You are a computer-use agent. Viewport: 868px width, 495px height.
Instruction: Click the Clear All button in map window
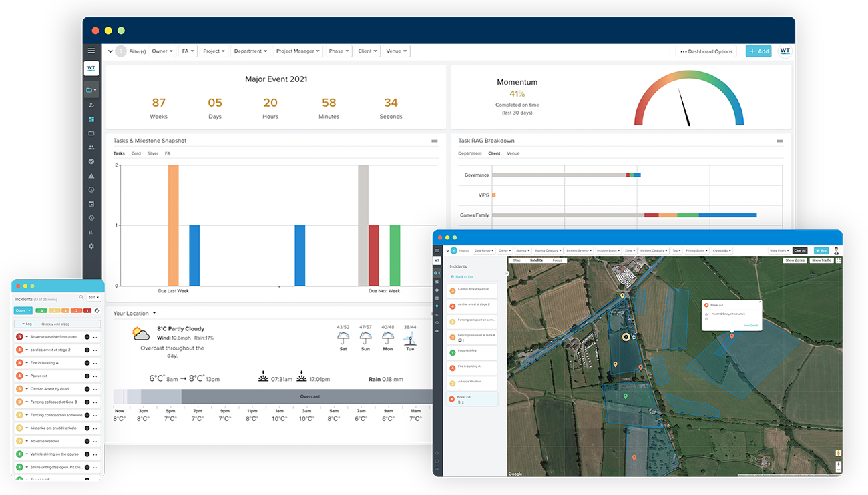pyautogui.click(x=800, y=251)
